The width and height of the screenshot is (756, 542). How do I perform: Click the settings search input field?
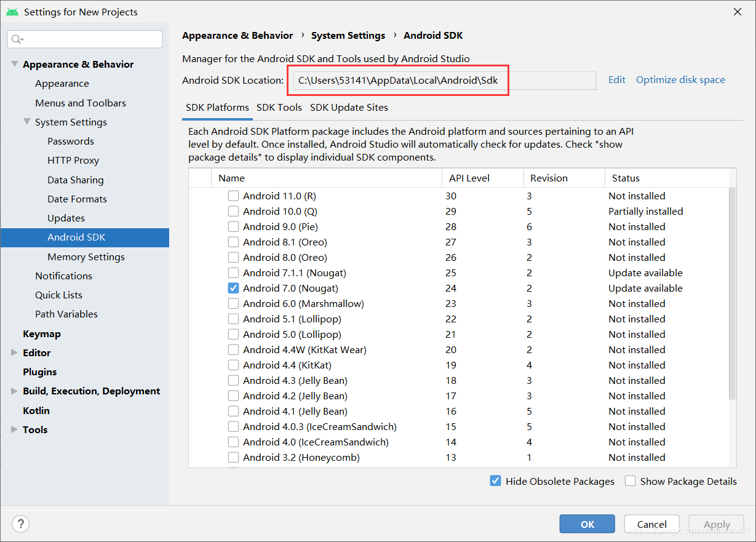(85, 39)
